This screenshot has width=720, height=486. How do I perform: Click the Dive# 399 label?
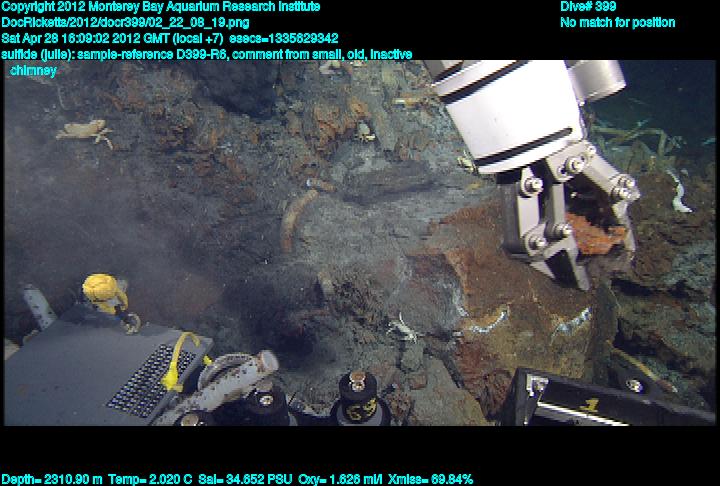tap(588, 7)
